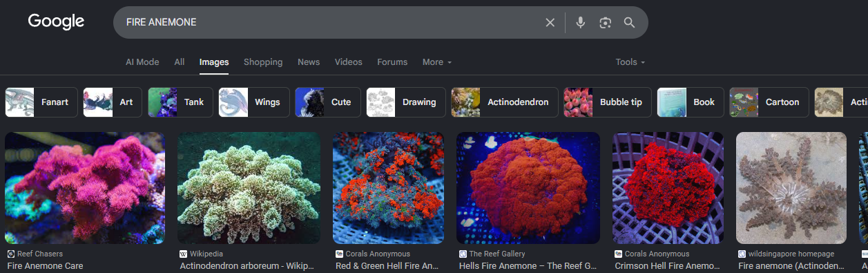Submit search with magnifying glass icon
The height and width of the screenshot is (273, 868).
pyautogui.click(x=629, y=23)
